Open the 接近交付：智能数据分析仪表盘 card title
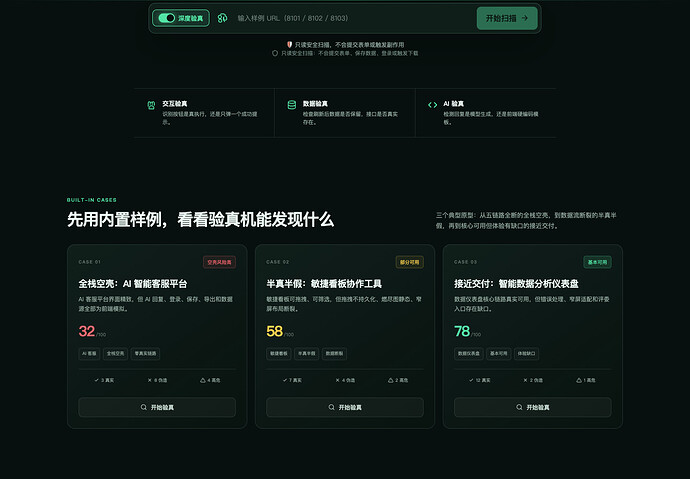The height and width of the screenshot is (479, 690). tap(516, 284)
